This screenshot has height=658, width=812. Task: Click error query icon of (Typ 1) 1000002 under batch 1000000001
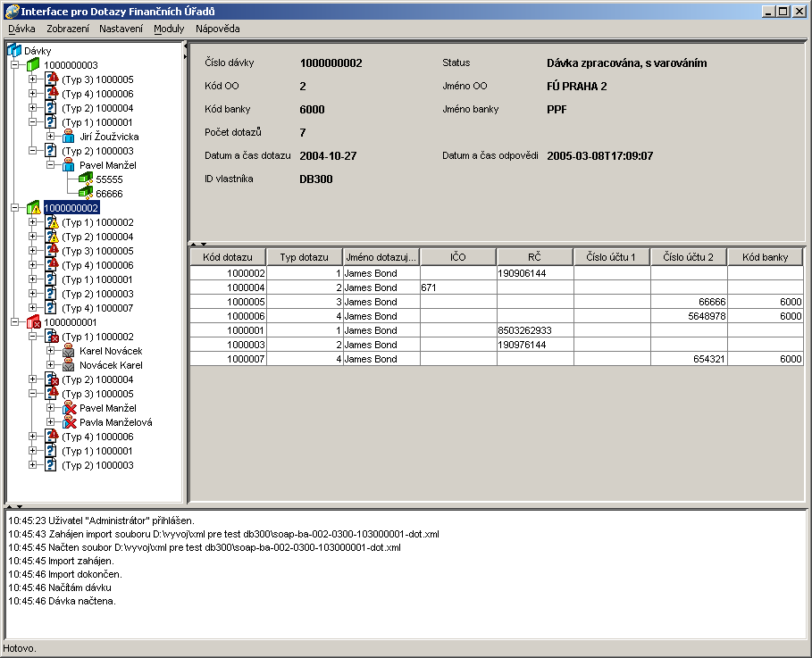tap(51, 337)
